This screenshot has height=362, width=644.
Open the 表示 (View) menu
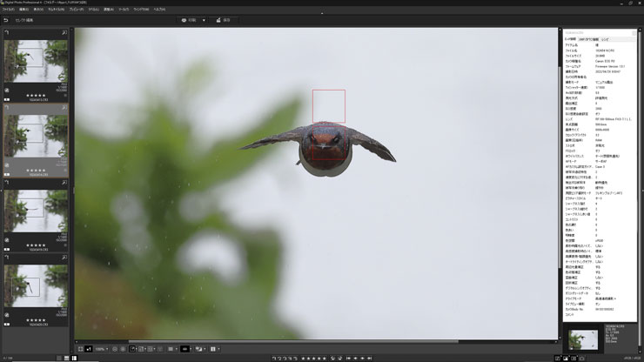click(38, 9)
